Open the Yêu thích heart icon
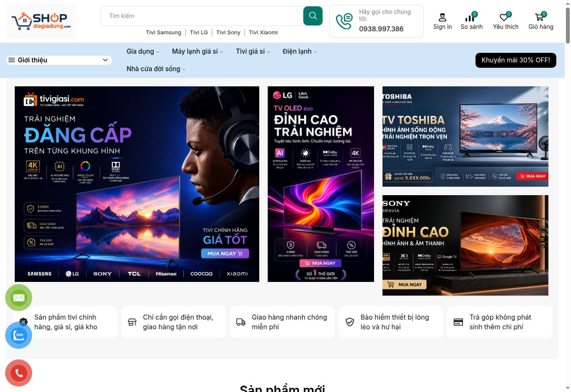The image size is (571, 392). [x=504, y=18]
